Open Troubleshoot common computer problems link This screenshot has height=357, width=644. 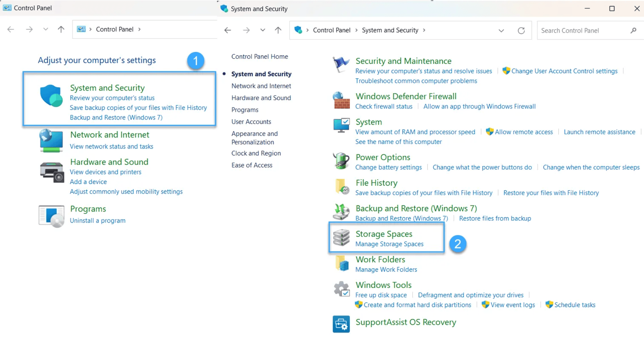tap(416, 81)
